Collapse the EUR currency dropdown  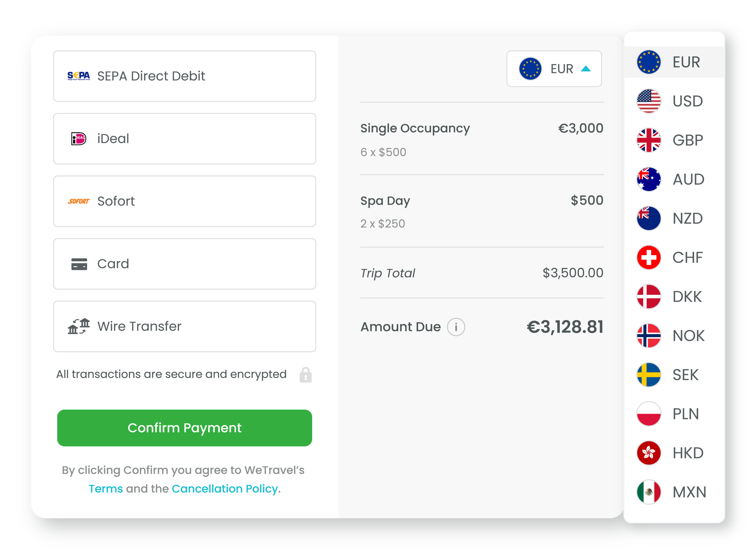tap(554, 69)
